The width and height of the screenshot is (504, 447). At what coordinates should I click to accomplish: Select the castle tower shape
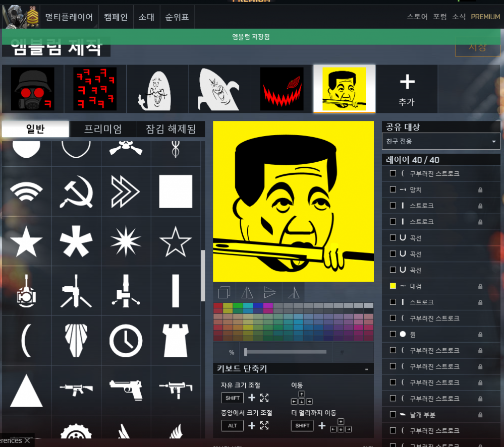(176, 341)
